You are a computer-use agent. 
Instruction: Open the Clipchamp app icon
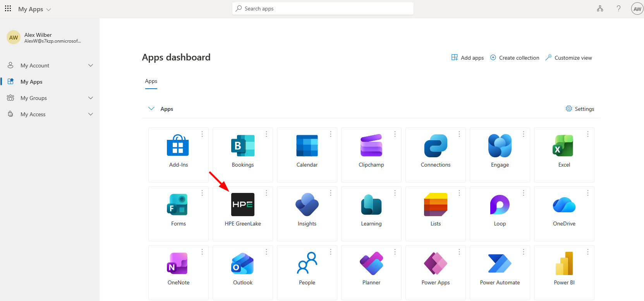tap(371, 146)
